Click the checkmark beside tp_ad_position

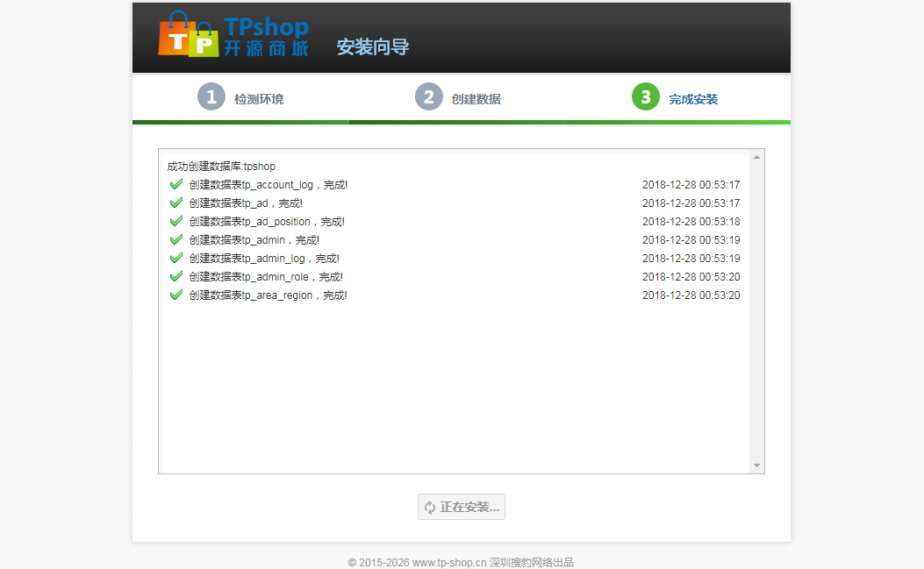click(x=175, y=221)
